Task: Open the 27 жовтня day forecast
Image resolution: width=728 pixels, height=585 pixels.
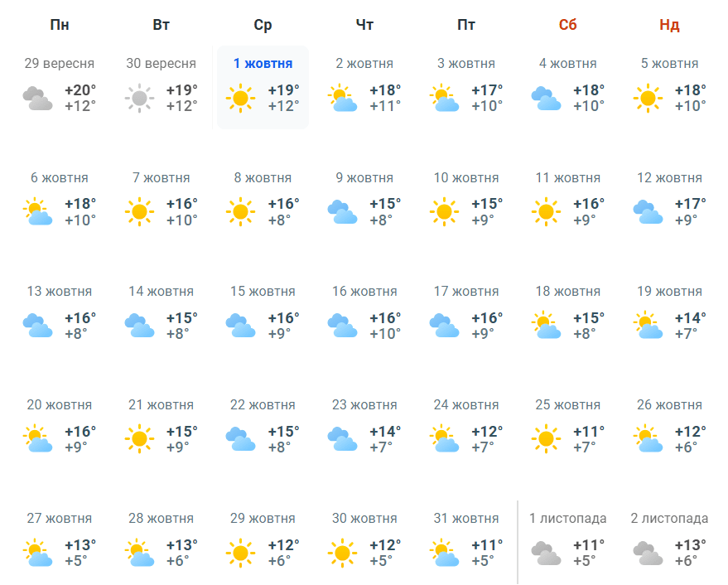Action: [60, 519]
